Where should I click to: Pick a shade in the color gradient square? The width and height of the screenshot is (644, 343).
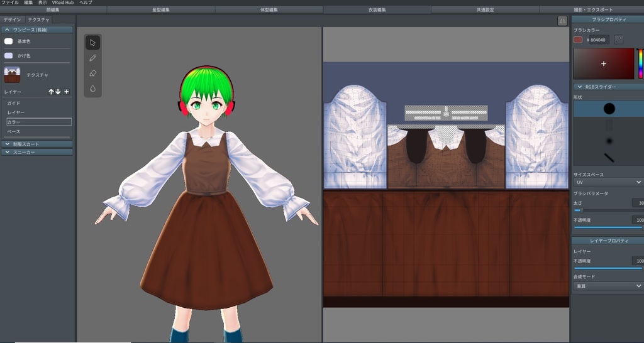click(x=604, y=63)
